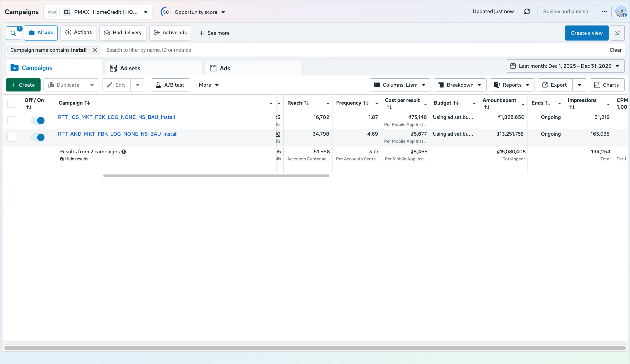Open the three-dots more options menu

(x=604, y=11)
